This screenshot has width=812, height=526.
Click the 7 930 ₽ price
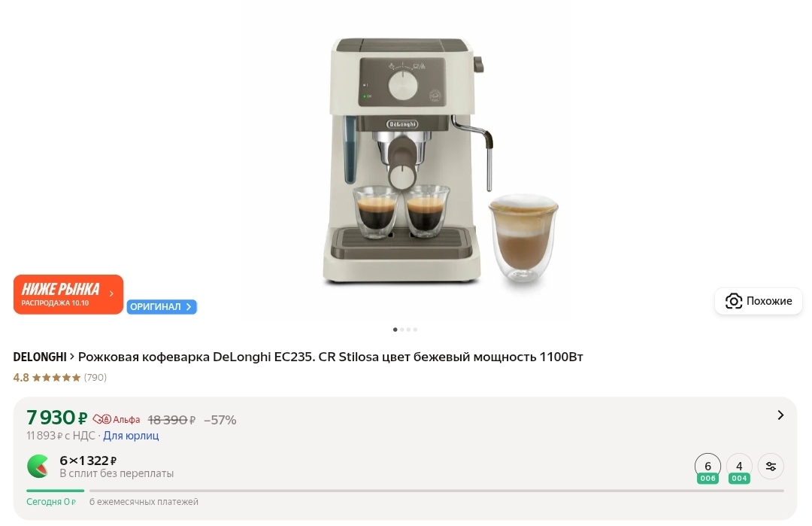57,417
